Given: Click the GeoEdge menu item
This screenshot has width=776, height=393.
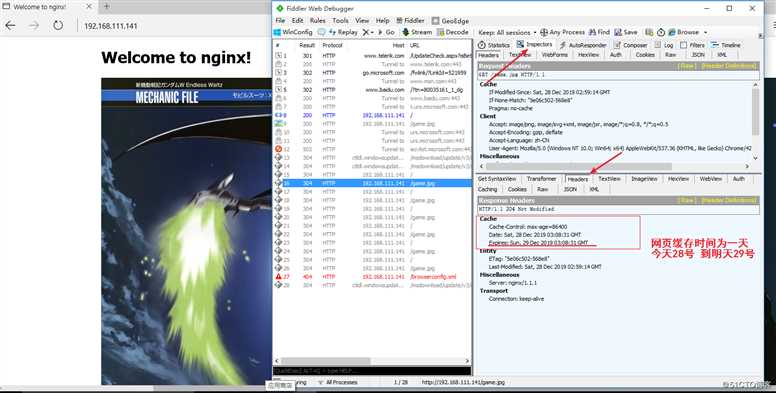Looking at the screenshot, I should (x=450, y=21).
